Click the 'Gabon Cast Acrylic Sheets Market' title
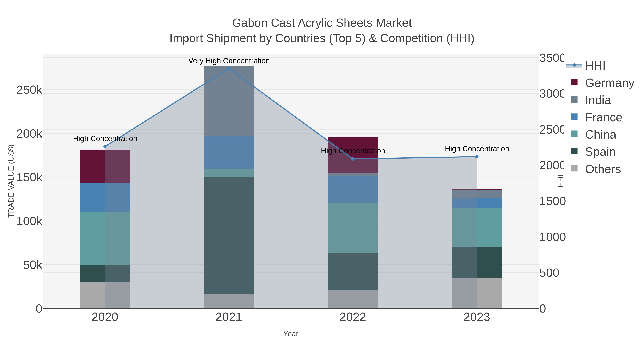Image resolution: width=644 pixels, height=362 pixels. [322, 23]
